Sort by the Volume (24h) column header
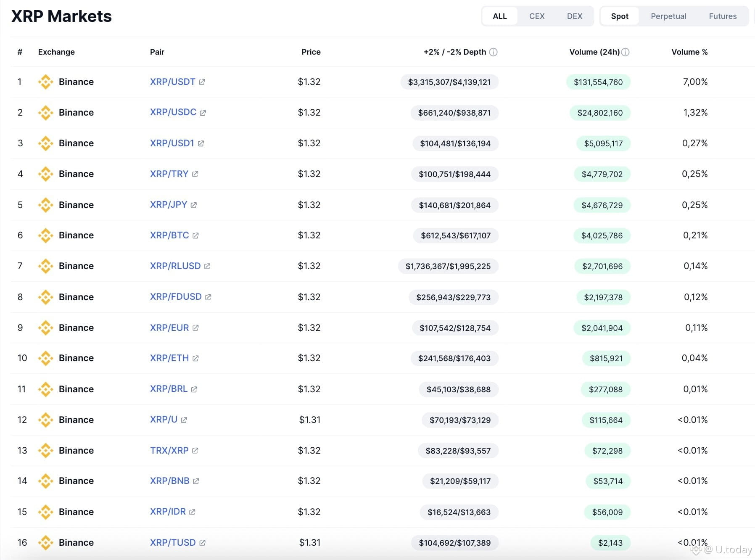 click(594, 52)
